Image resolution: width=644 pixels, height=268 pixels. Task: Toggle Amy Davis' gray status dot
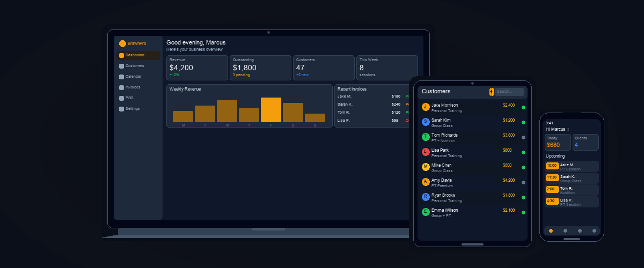(523, 182)
